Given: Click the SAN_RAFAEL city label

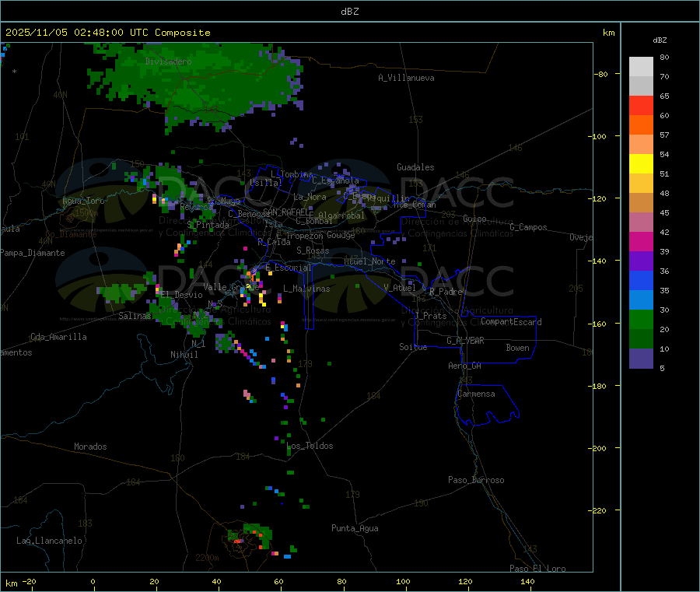Looking at the screenshot, I should [288, 212].
